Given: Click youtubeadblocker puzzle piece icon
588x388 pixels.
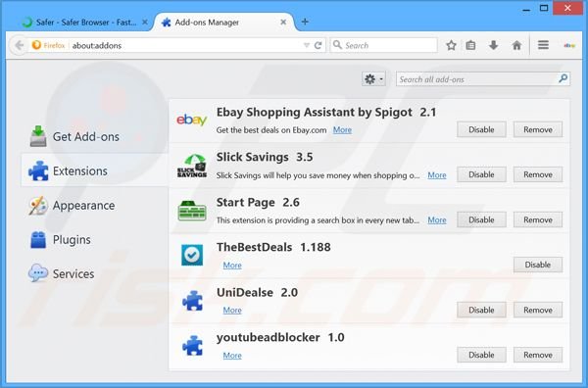Looking at the screenshot, I should point(192,346).
